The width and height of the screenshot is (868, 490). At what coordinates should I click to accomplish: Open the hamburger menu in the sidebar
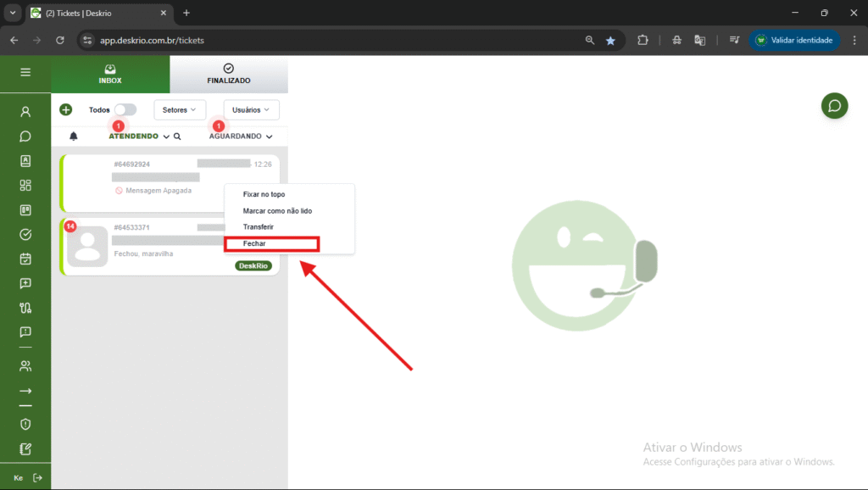(x=25, y=72)
